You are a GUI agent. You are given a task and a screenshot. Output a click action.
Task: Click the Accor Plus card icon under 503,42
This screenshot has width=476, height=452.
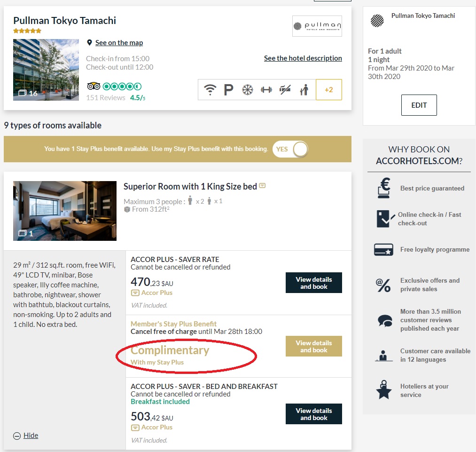point(135,428)
